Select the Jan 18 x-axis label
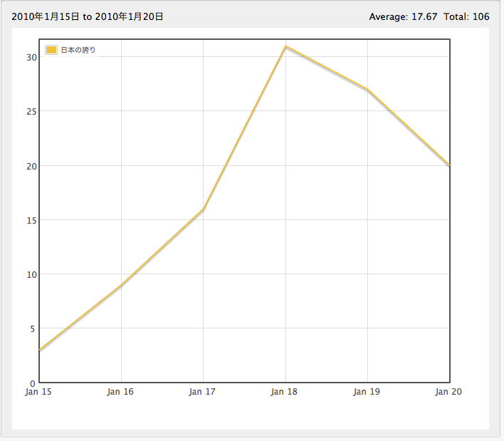Viewport: 504px width, 441px height. coord(285,392)
